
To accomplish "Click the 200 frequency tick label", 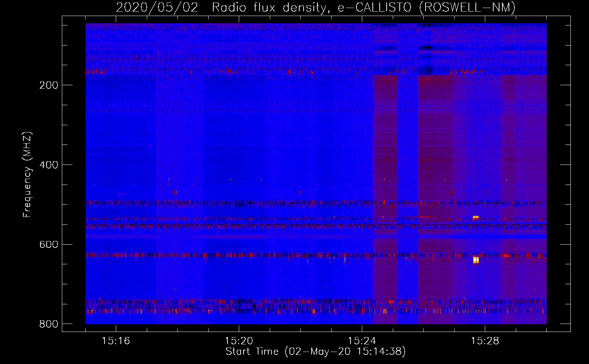I will [49, 85].
